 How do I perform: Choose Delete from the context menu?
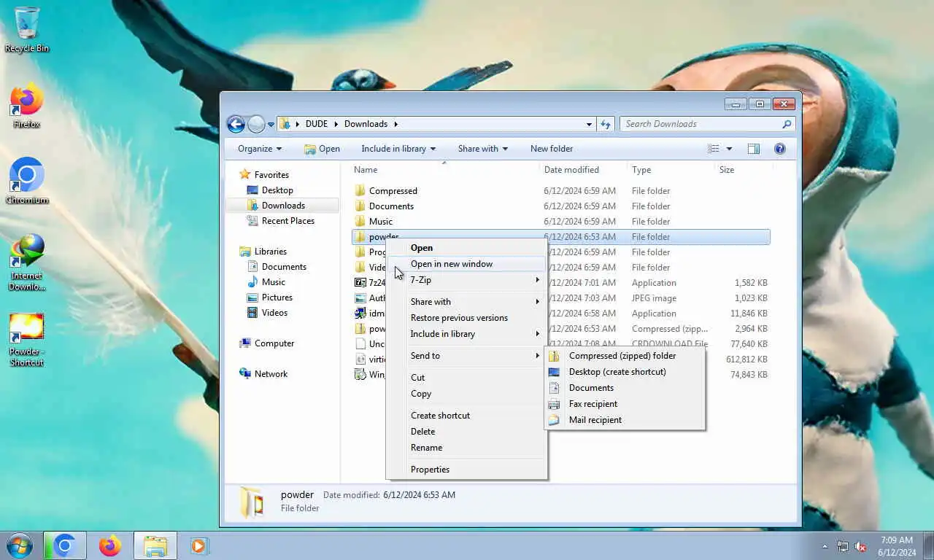click(466, 432)
